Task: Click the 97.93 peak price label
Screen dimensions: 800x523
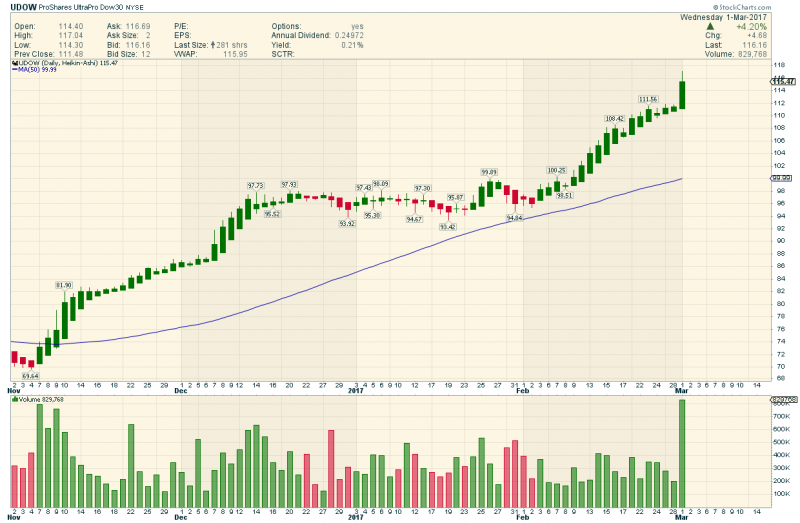Action: tap(289, 185)
